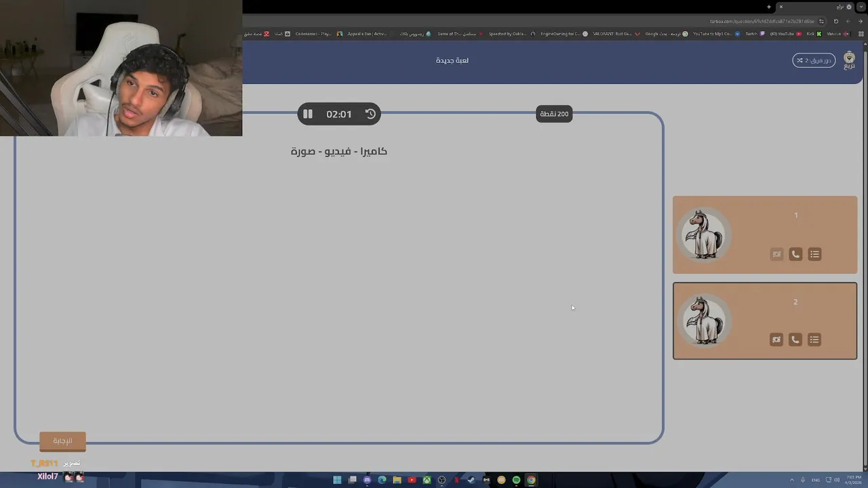Viewport: 868px width, 488px height.
Task: Open the volume control in system tray
Action: click(837, 480)
